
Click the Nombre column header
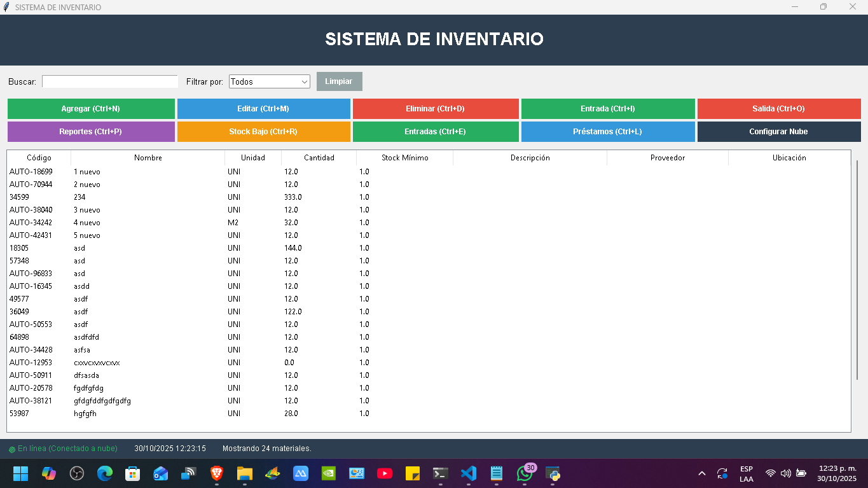coord(147,157)
